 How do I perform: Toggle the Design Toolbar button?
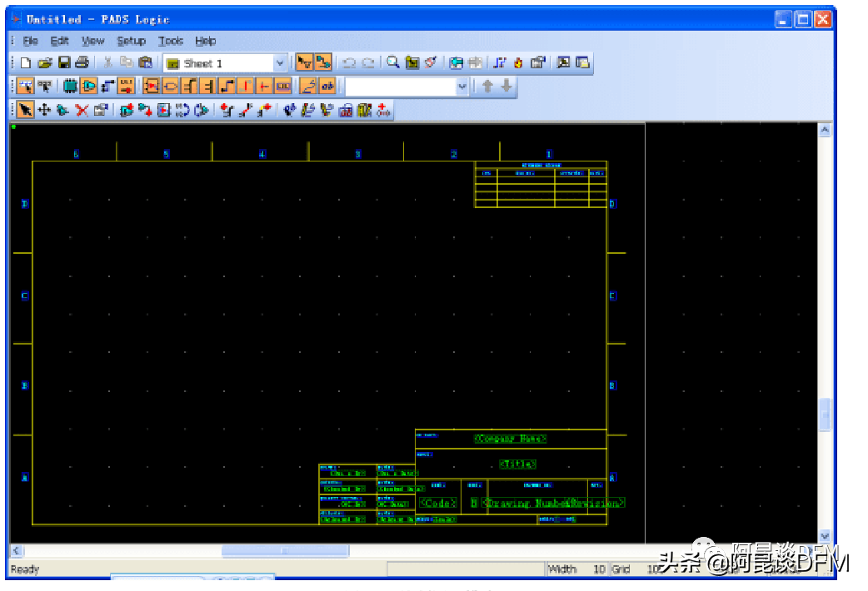(x=323, y=62)
